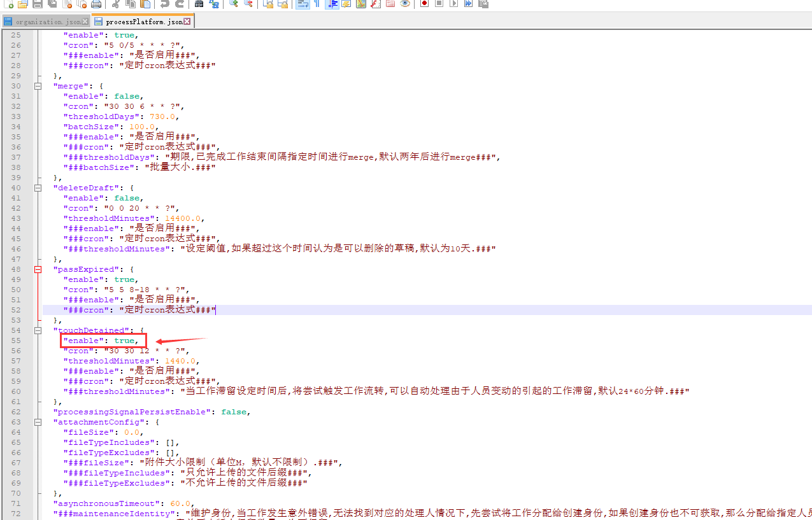Toggle Word Wrap in toolbar
The image size is (812, 520).
pos(302,4)
